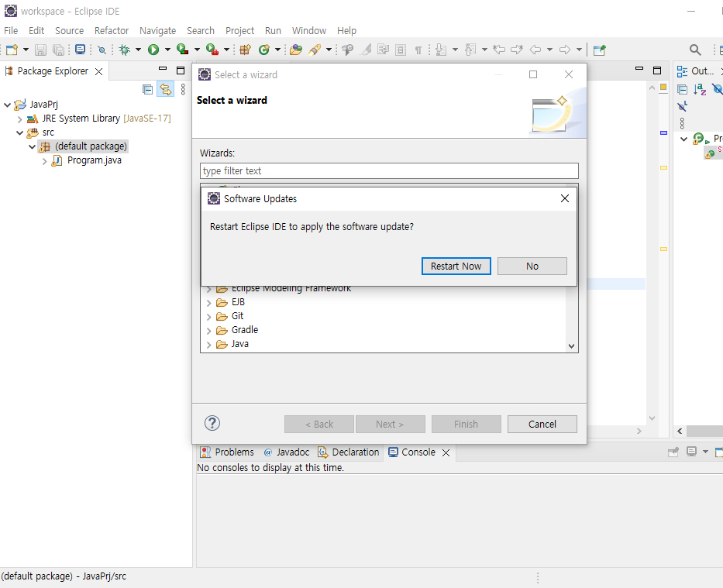
Task: Open the Debug dropdown arrow
Action: click(138, 50)
